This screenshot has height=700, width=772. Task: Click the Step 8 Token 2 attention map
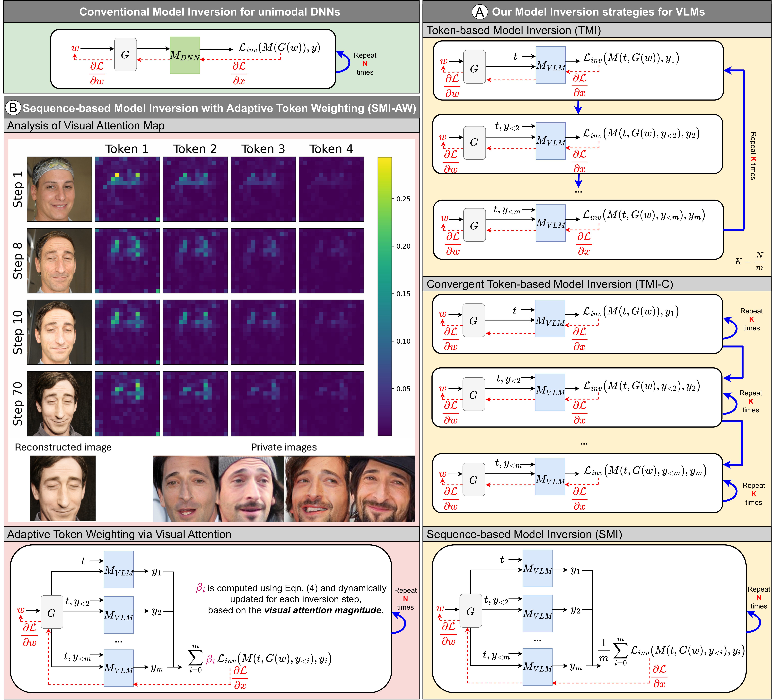click(195, 261)
